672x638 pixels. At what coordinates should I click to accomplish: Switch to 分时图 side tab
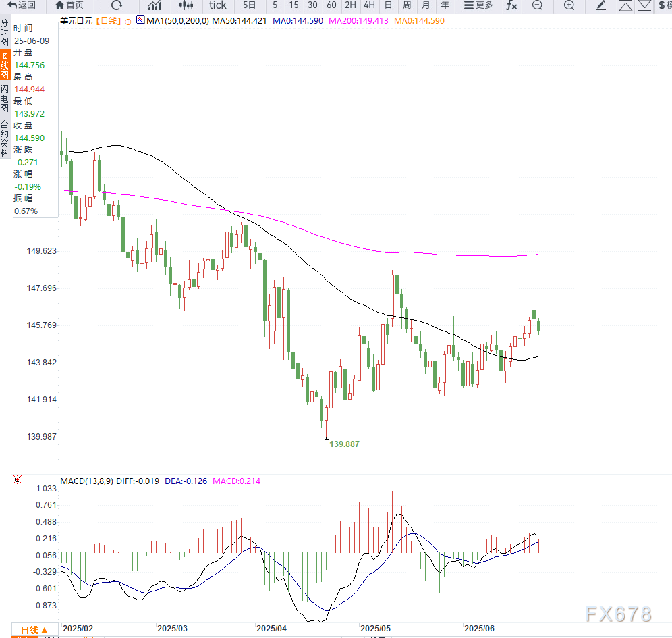[x=5, y=32]
